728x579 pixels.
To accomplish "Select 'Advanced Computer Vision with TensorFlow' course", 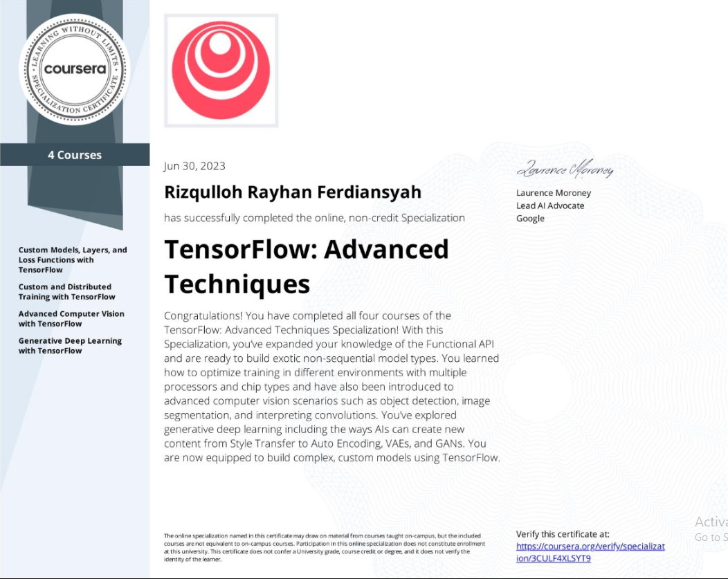I will (71, 319).
